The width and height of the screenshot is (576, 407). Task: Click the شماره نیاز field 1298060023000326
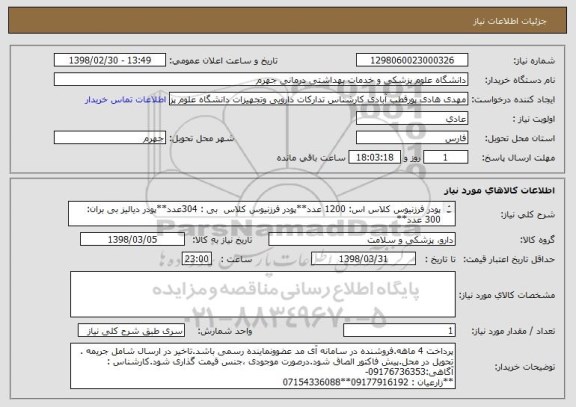tap(412, 60)
